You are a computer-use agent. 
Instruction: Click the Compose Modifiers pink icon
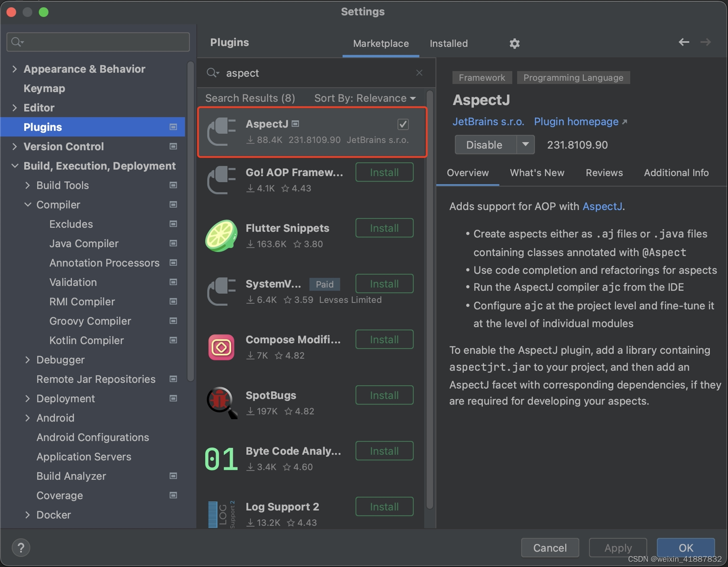click(221, 347)
